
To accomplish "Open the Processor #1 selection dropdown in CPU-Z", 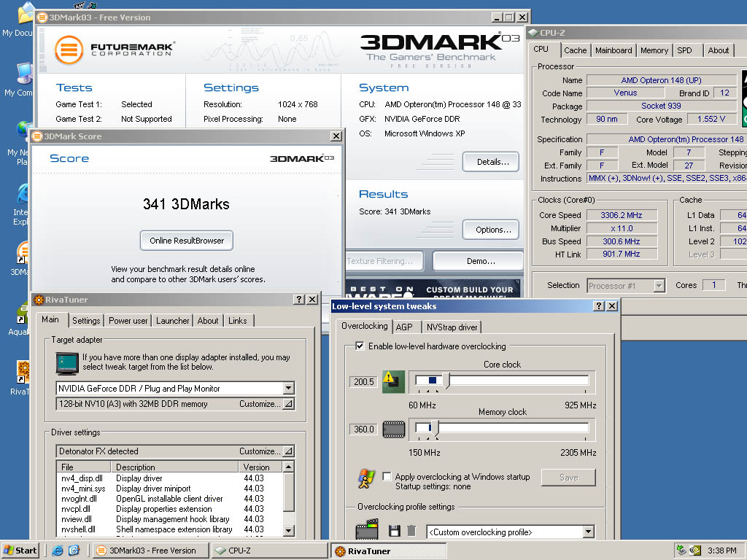I will [659, 286].
